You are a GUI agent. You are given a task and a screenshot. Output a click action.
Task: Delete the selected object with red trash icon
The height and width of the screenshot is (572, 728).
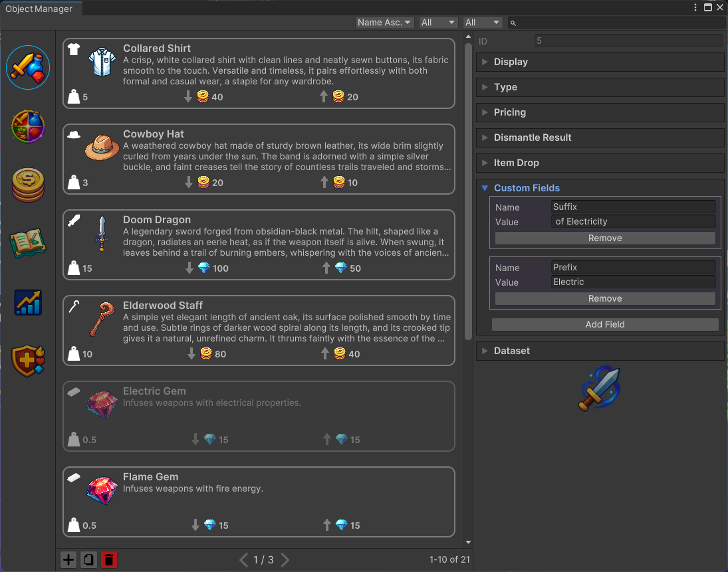(108, 560)
